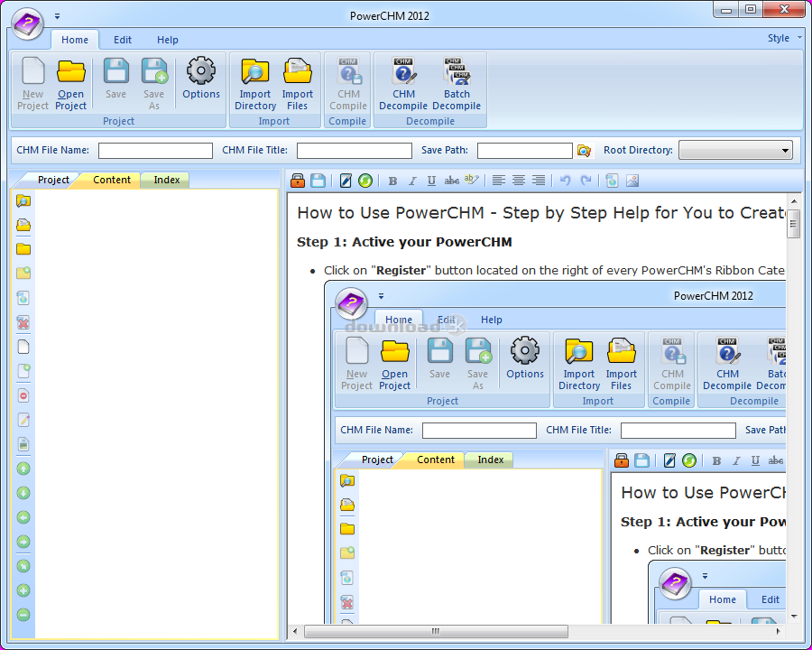Click the page with red minus sidebar icon
812x650 pixels.
(x=23, y=395)
